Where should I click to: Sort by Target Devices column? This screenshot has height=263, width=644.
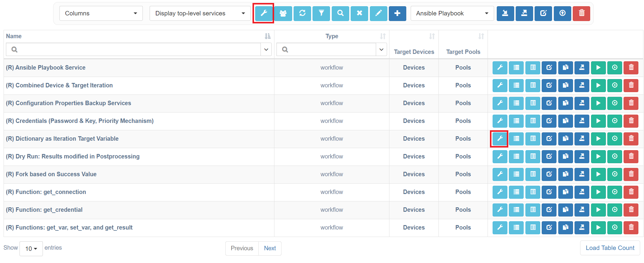click(x=432, y=36)
